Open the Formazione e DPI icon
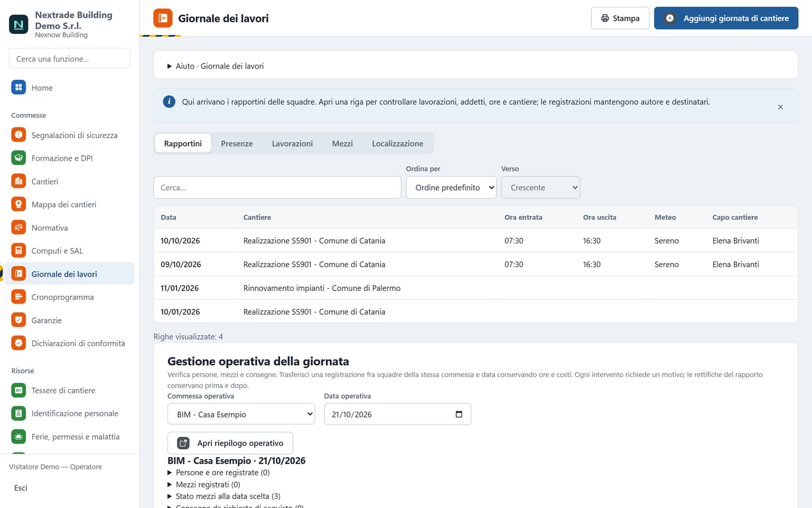The width and height of the screenshot is (812, 508). [18, 158]
